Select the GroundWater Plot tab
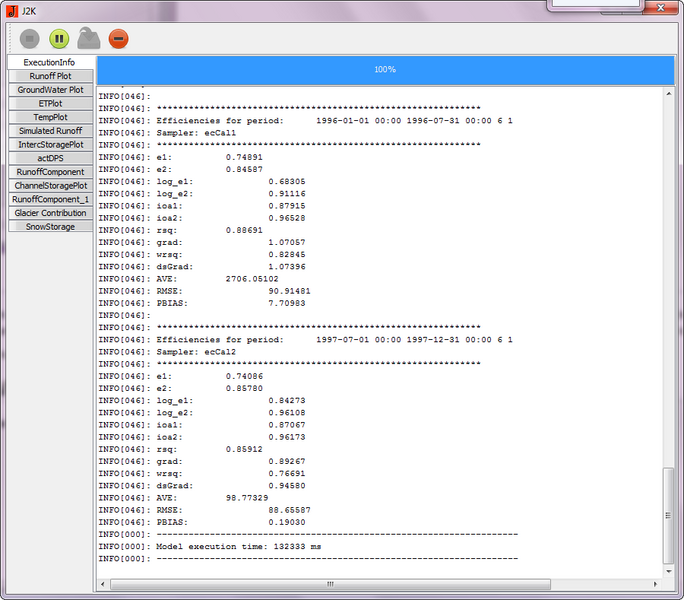The image size is (684, 600). pyautogui.click(x=50, y=90)
